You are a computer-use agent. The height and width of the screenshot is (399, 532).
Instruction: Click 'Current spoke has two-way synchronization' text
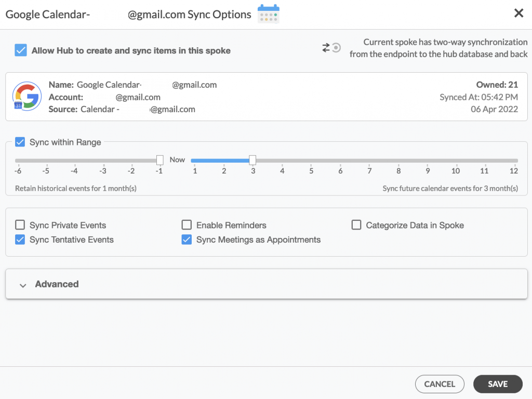point(445,42)
